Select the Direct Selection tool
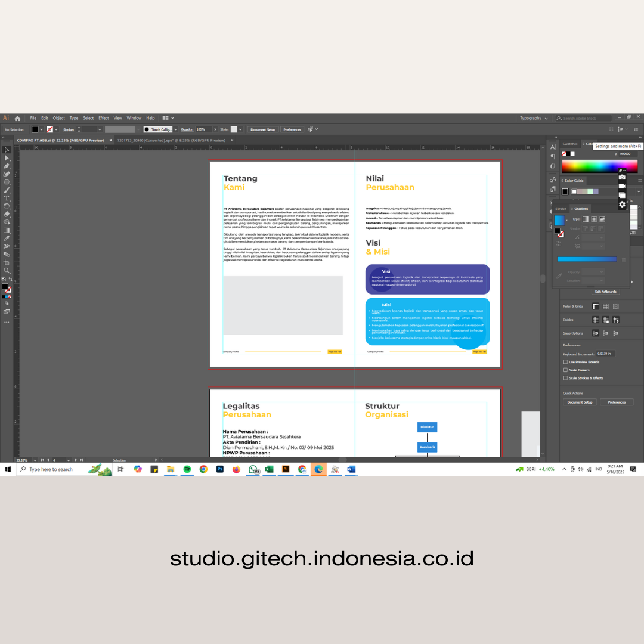This screenshot has width=644, height=644. 7,158
